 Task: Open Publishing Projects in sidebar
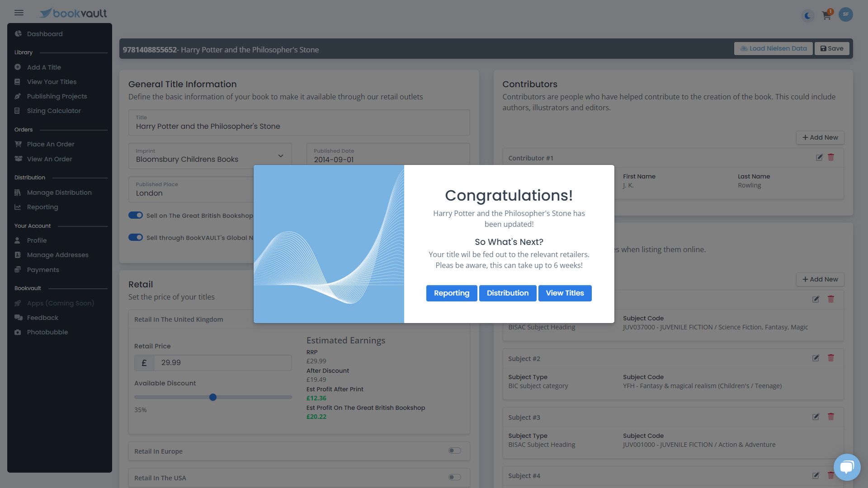point(57,96)
